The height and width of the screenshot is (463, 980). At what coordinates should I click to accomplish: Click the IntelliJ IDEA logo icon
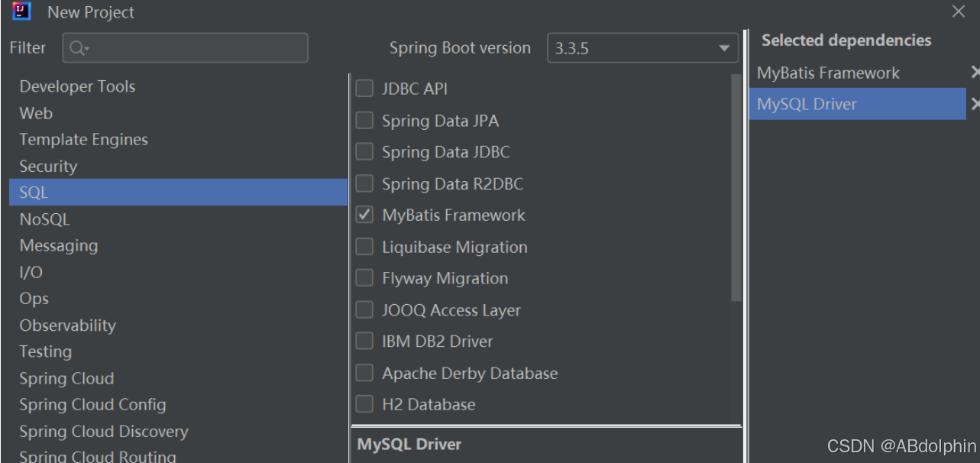(22, 11)
